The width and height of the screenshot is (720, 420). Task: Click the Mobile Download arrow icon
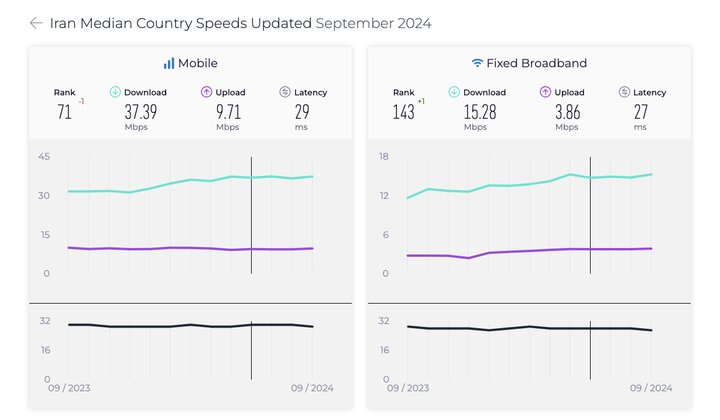pyautogui.click(x=115, y=92)
